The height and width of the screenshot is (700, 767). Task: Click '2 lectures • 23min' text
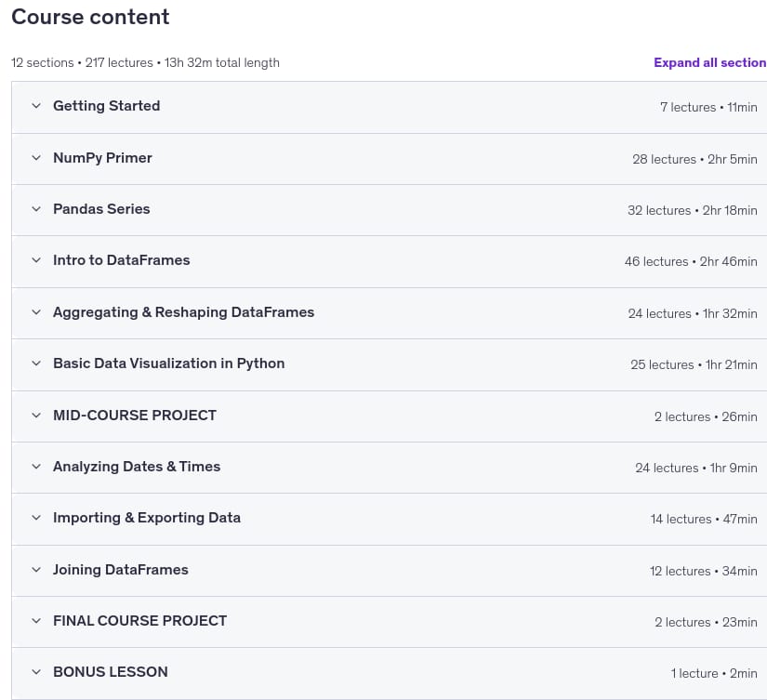click(706, 622)
